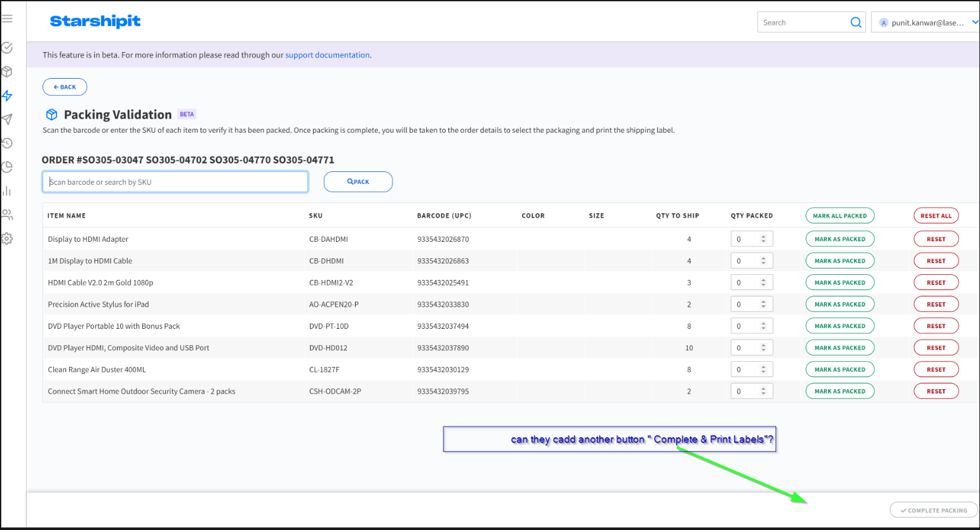Click qty packed stepper for Display to HDMI Adapter
Image resolution: width=980 pixels, height=530 pixels.
tap(763, 239)
